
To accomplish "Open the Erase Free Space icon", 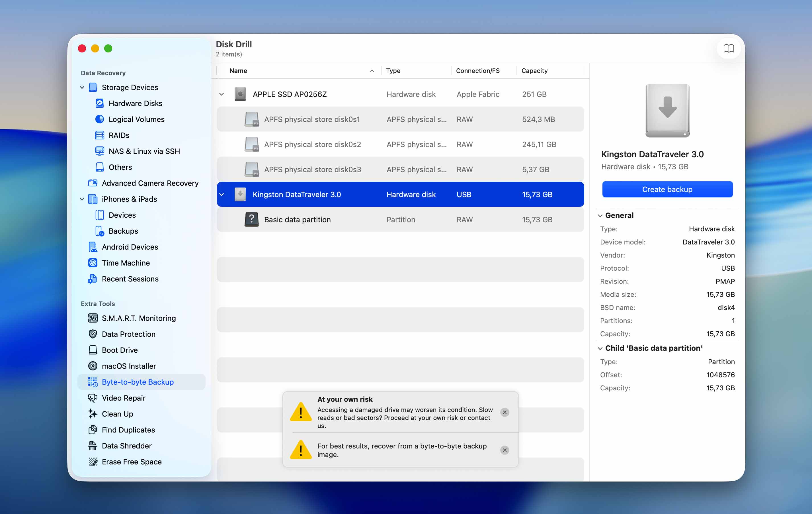I will [x=93, y=461].
